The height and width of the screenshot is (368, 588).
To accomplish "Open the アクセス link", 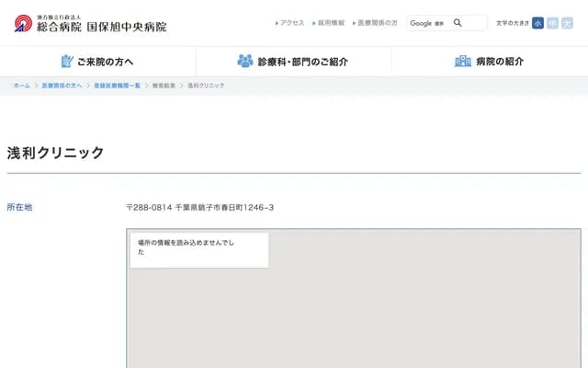I will tap(290, 23).
